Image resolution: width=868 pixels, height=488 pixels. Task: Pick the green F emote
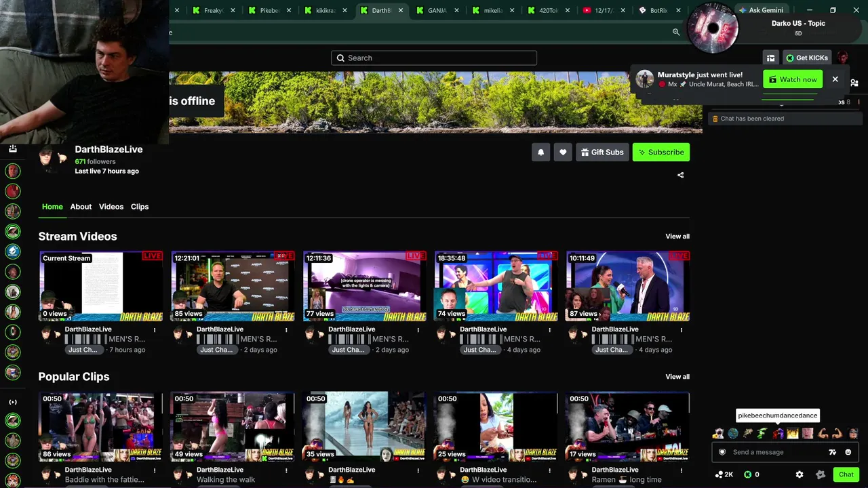[x=762, y=433]
